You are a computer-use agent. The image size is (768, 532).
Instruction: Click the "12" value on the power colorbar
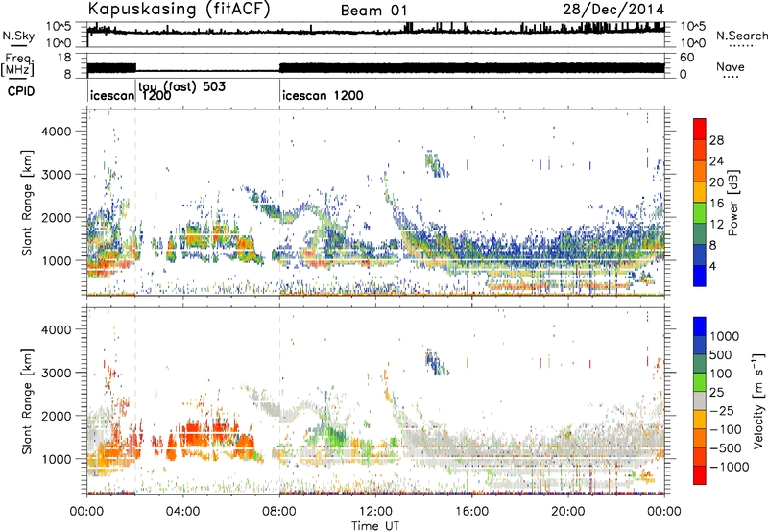click(716, 225)
